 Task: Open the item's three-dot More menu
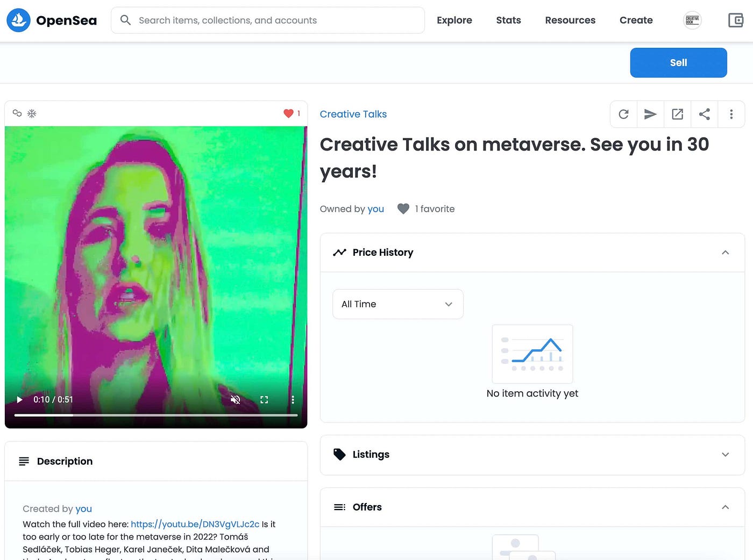tap(731, 114)
